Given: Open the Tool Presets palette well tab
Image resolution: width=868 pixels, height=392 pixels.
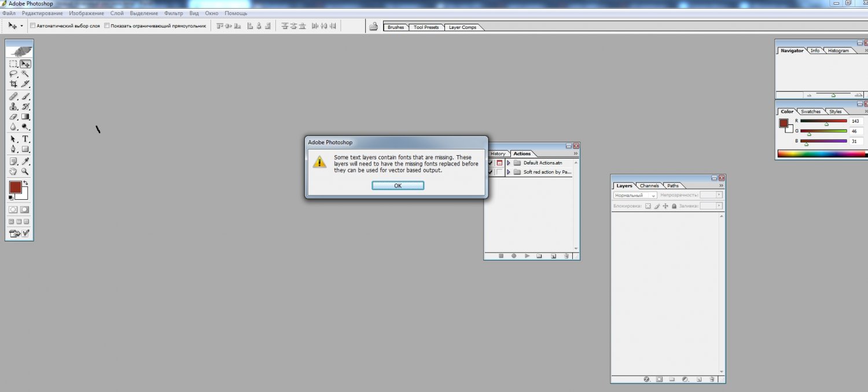Looking at the screenshot, I should 426,27.
